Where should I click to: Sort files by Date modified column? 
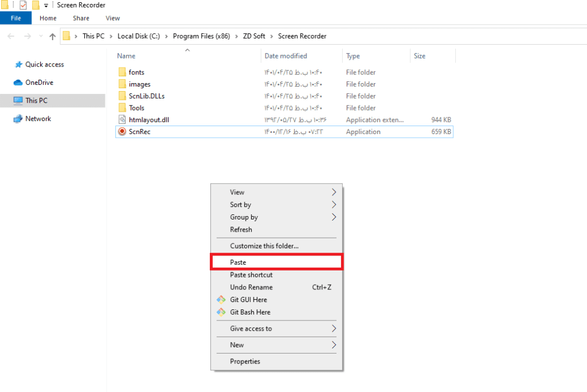[285, 56]
